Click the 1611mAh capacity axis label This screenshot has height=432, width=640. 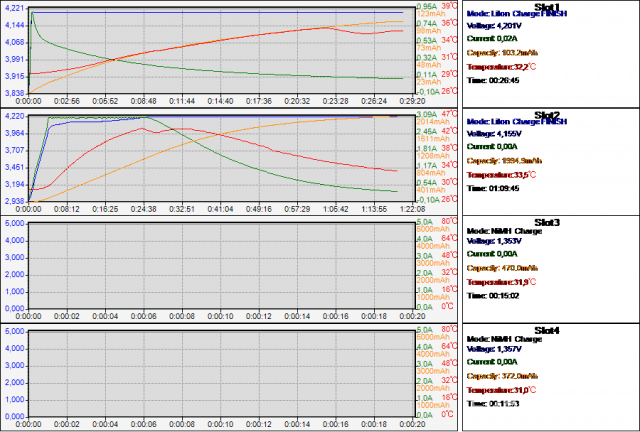[433, 138]
